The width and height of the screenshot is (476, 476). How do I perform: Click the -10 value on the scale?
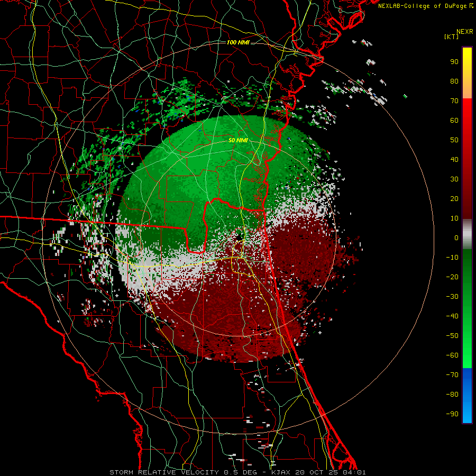pyautogui.click(x=452, y=258)
